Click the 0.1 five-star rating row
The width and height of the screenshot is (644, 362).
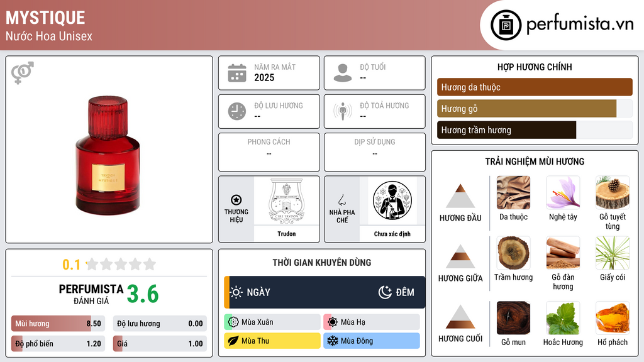(x=109, y=265)
